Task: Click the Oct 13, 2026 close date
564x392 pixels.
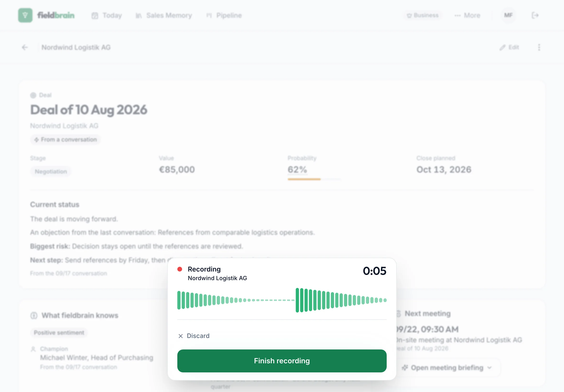Action: (444, 169)
